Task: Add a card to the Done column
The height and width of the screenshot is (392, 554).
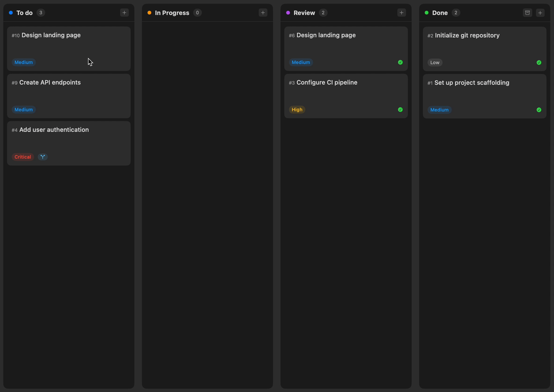Action: pyautogui.click(x=540, y=13)
